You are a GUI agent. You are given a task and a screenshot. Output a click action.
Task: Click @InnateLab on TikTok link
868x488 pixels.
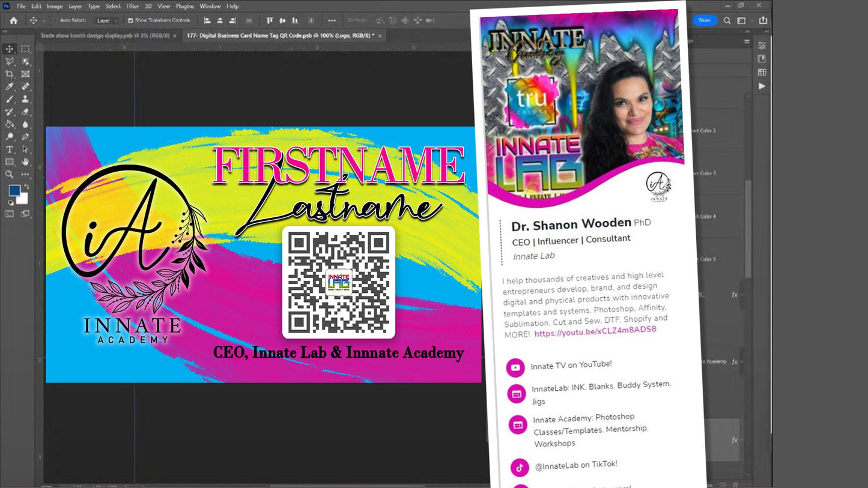pos(575,465)
